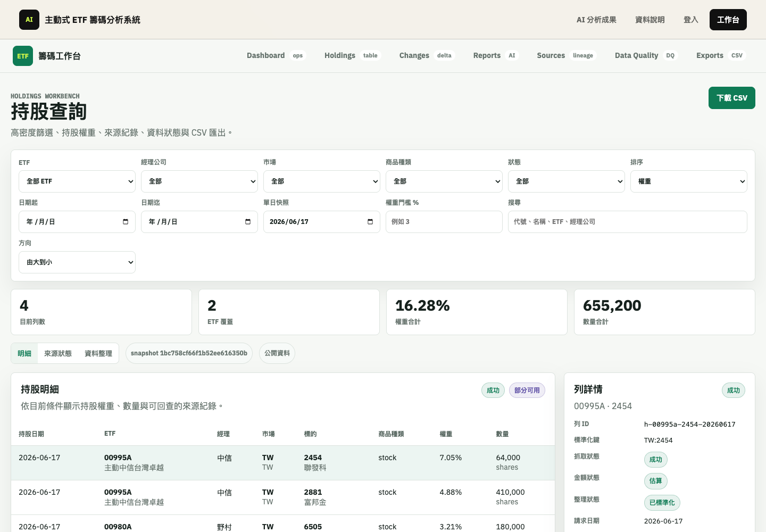Click the 16.28% 權重合計 card
The image size is (766, 532).
pyautogui.click(x=477, y=312)
